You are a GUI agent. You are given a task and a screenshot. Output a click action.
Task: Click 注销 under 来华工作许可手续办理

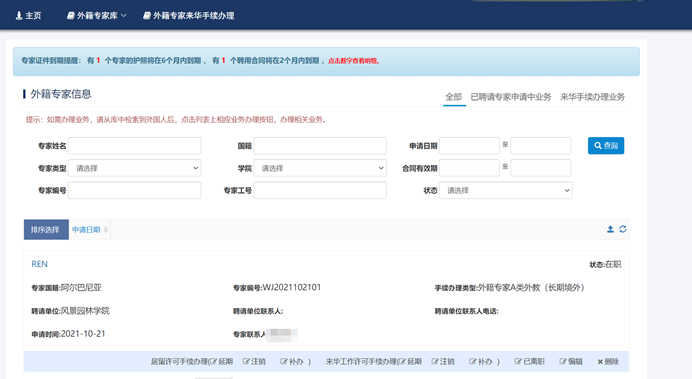click(x=443, y=361)
